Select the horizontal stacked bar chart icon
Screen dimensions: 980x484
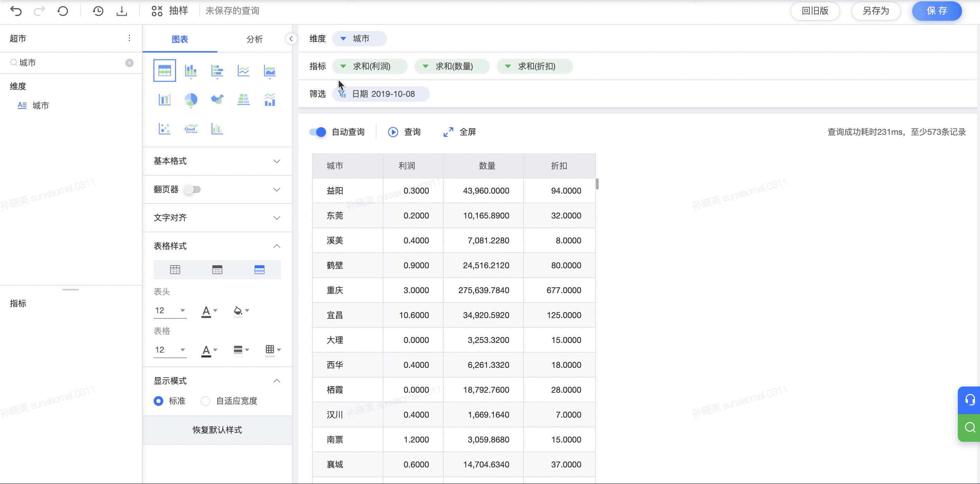click(x=217, y=71)
